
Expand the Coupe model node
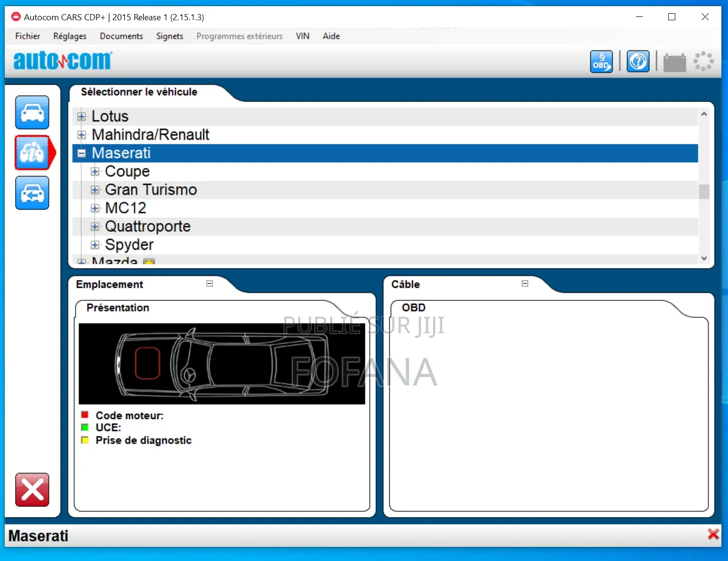(x=95, y=172)
